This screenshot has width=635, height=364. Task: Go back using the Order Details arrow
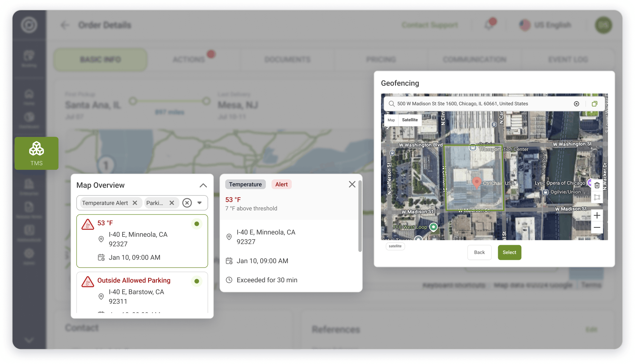tap(65, 25)
